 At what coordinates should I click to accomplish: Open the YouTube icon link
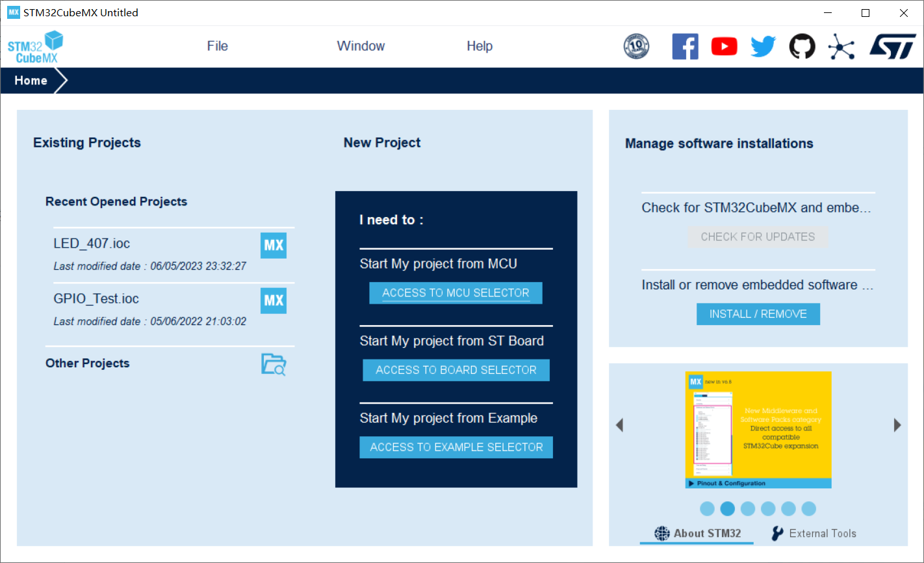click(724, 46)
